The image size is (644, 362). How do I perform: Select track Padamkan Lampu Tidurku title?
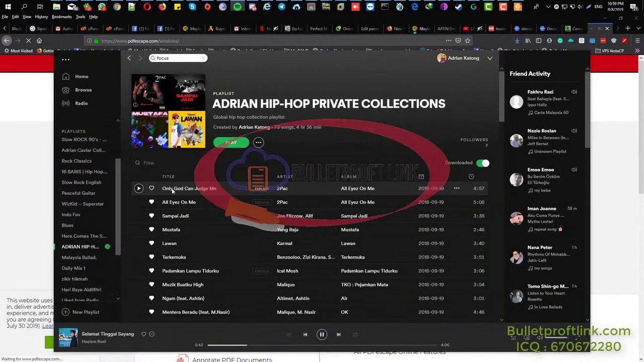[191, 271]
